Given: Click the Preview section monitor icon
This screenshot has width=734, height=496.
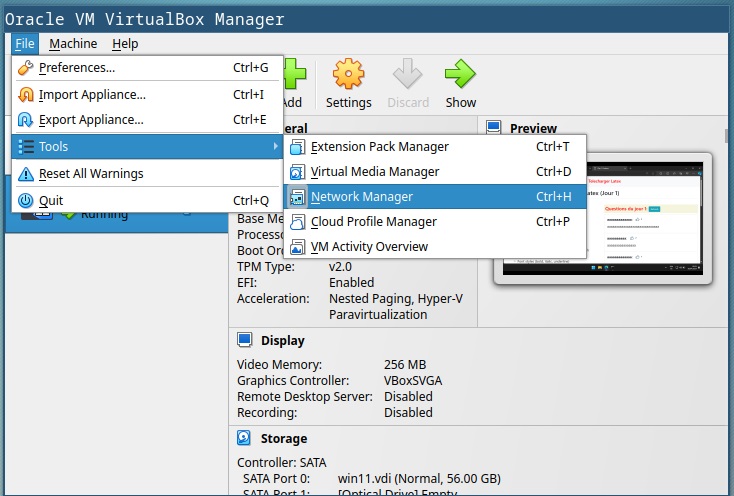Looking at the screenshot, I should (x=493, y=127).
